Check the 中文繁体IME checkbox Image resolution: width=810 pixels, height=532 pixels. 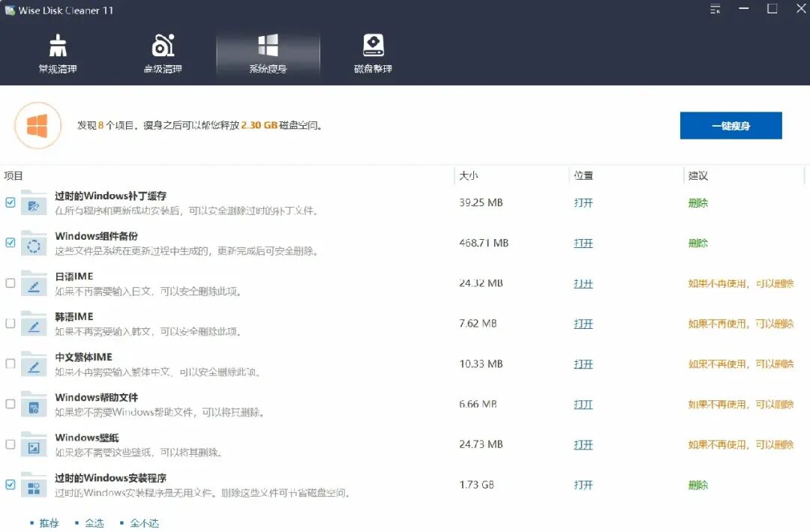[x=10, y=363]
